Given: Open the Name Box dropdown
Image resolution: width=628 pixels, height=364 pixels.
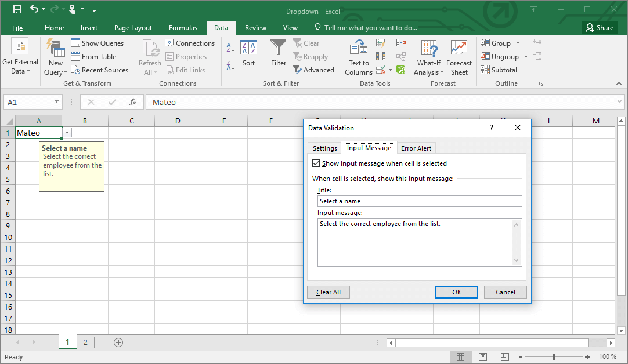Looking at the screenshot, I should [56, 101].
